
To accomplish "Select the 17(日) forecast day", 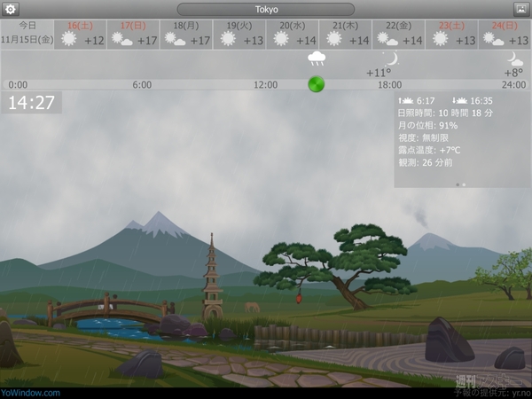I will pos(133,35).
